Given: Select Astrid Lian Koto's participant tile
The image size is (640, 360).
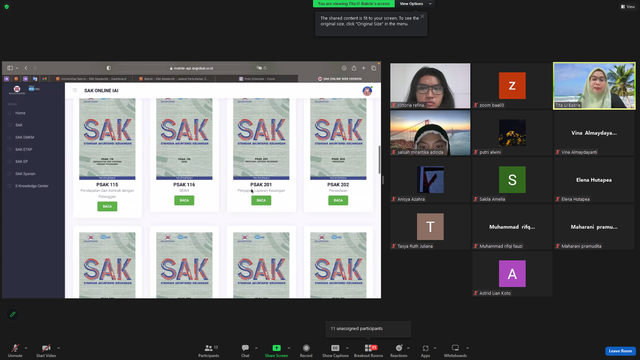Looking at the screenshot, I should (x=512, y=274).
